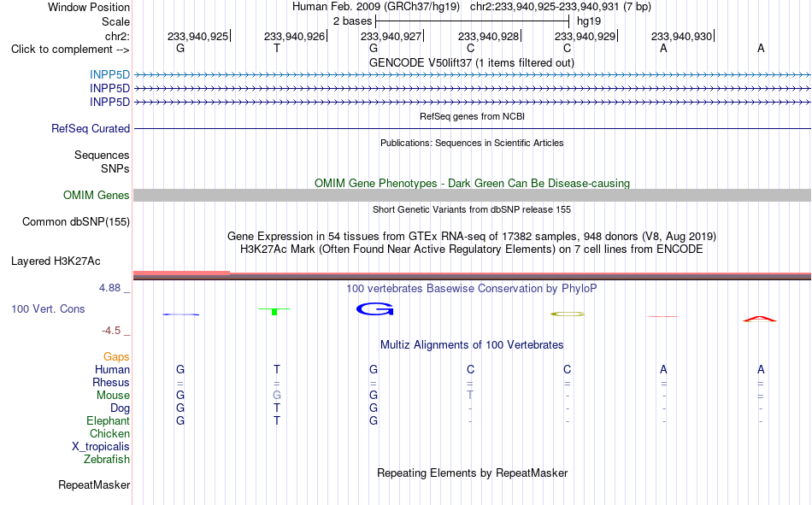Click Short Genetic Variants from dbSNP title
Screen dimensions: 812x505
point(471,209)
